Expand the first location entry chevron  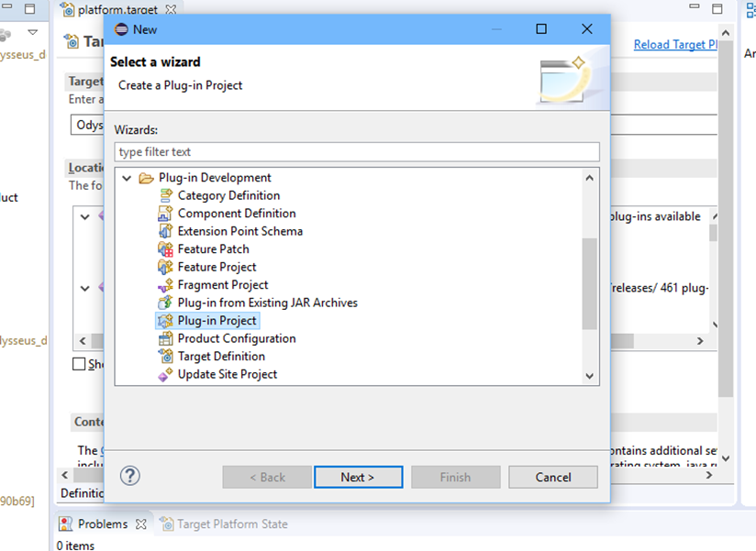point(83,216)
